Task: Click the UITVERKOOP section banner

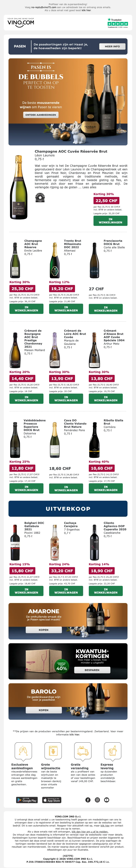Action: (68, 509)
